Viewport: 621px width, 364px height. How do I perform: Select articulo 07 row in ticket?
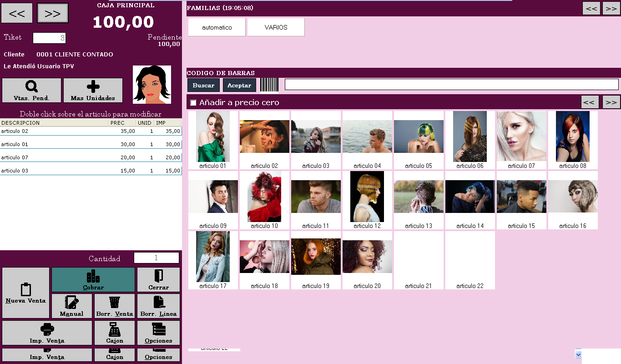coord(91,157)
